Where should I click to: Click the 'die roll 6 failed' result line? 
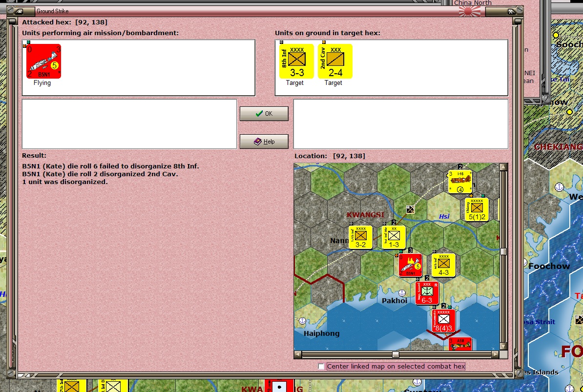point(110,166)
